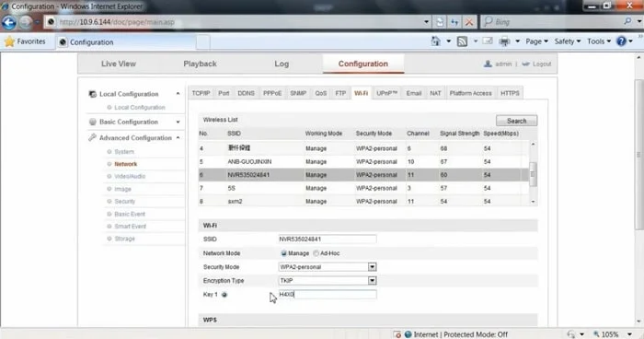Click the Print icon

pyautogui.click(x=504, y=41)
